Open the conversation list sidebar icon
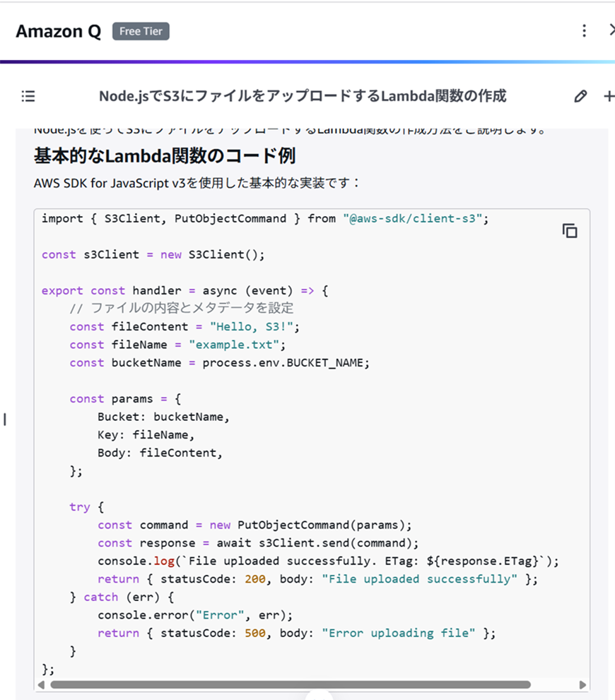 click(x=28, y=96)
